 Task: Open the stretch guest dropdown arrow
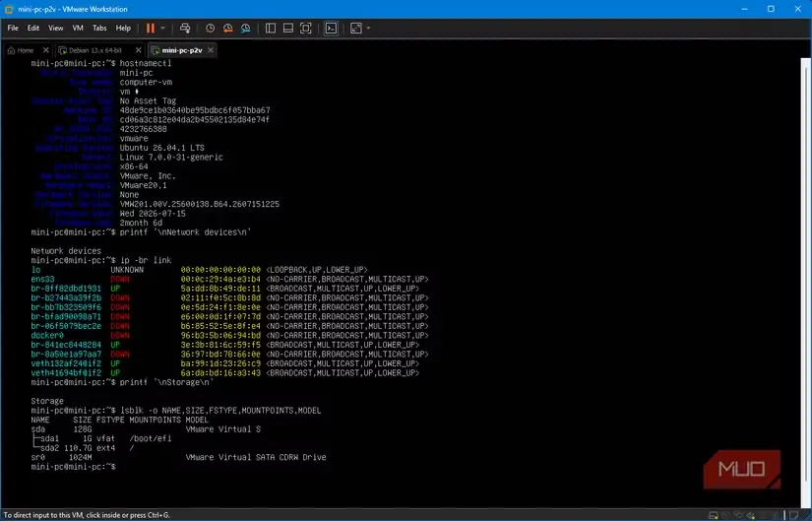click(368, 28)
